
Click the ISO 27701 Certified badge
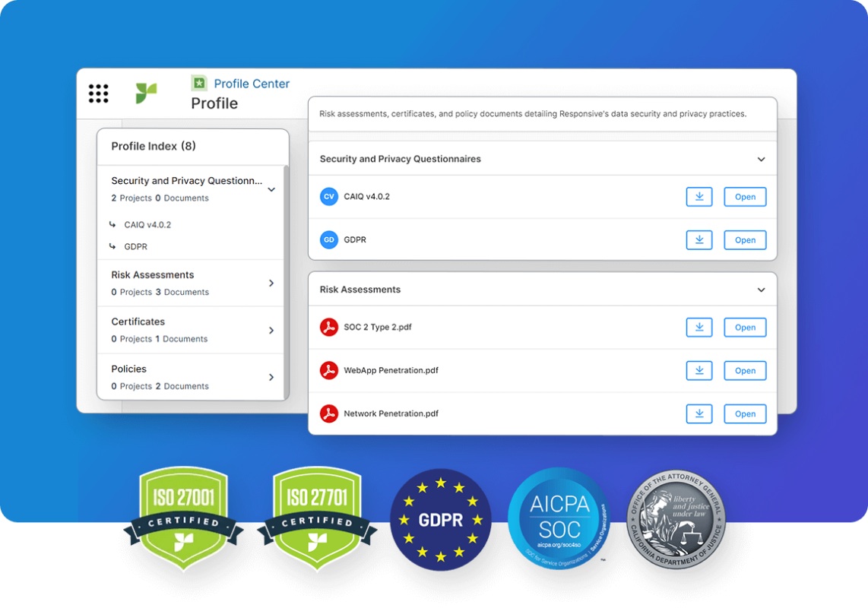click(317, 518)
